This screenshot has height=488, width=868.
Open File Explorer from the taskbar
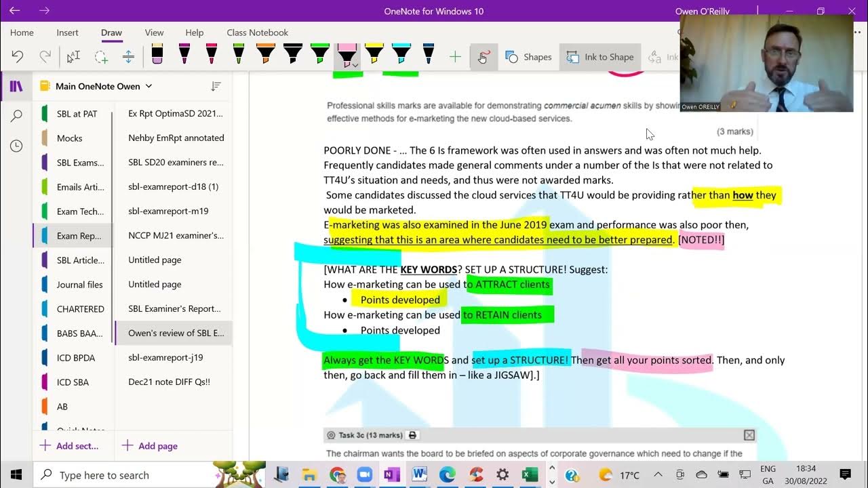[x=309, y=475]
